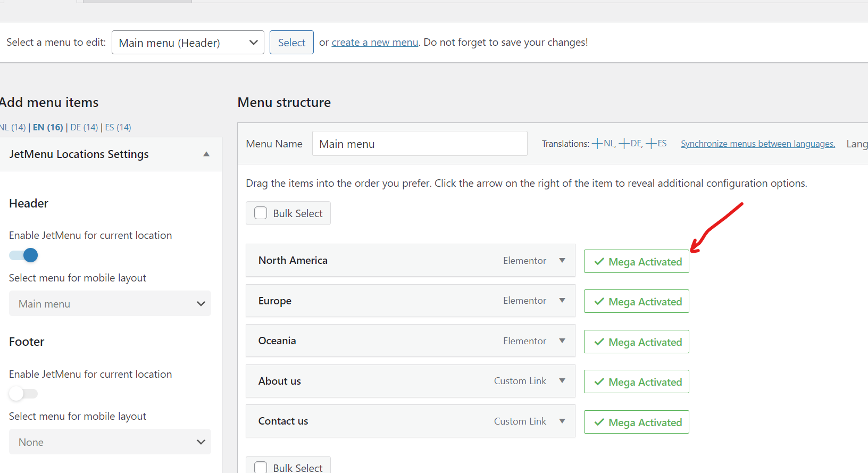
Task: Collapse JetMenu Locations Settings panel
Action: pyautogui.click(x=206, y=154)
